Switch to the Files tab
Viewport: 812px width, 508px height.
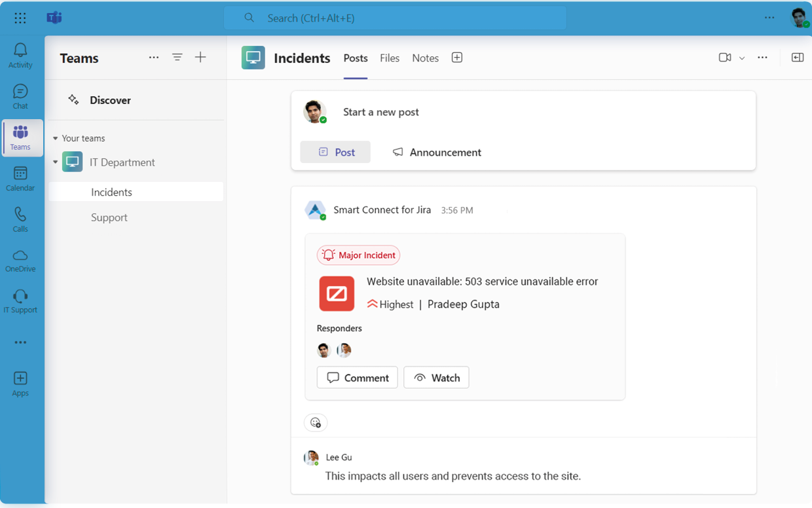click(x=390, y=58)
